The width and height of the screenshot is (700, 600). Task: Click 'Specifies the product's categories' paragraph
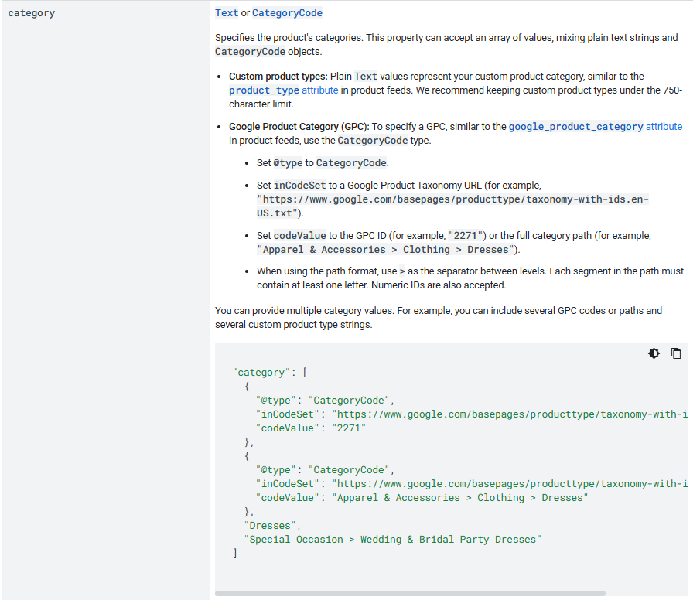(446, 45)
